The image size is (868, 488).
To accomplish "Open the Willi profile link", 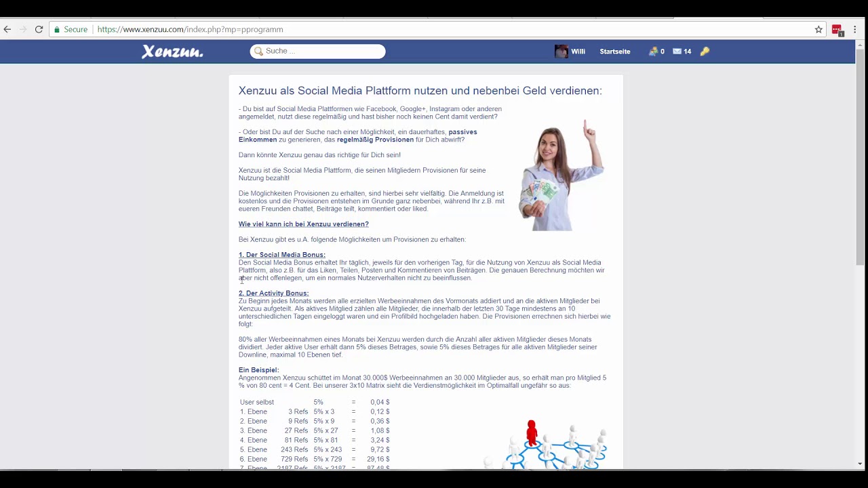I will click(578, 52).
